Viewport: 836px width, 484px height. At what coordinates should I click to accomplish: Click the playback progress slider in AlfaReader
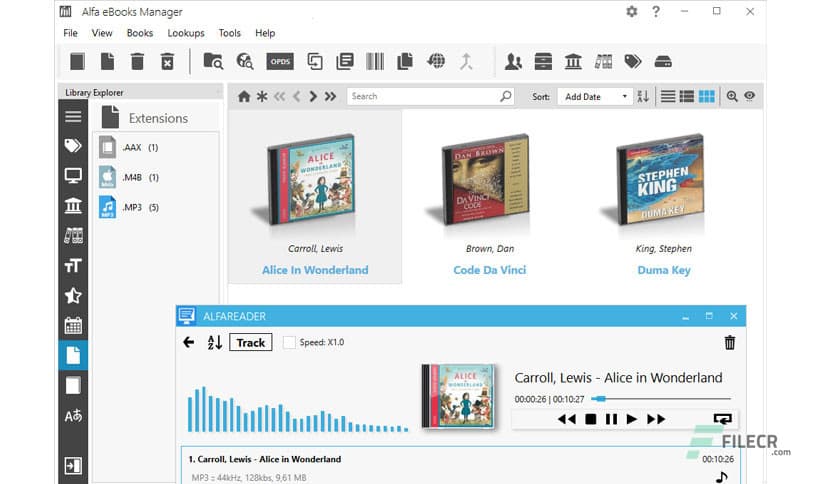(661, 399)
